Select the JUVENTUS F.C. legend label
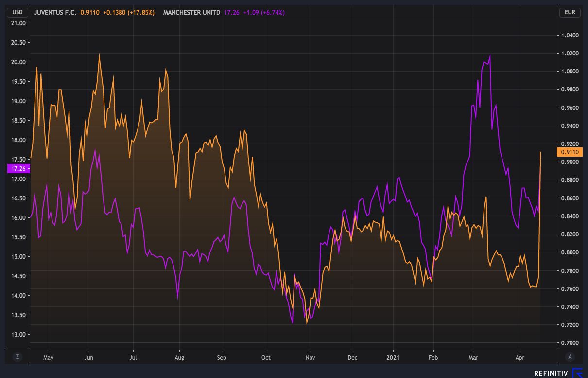The image size is (588, 378). (55, 12)
